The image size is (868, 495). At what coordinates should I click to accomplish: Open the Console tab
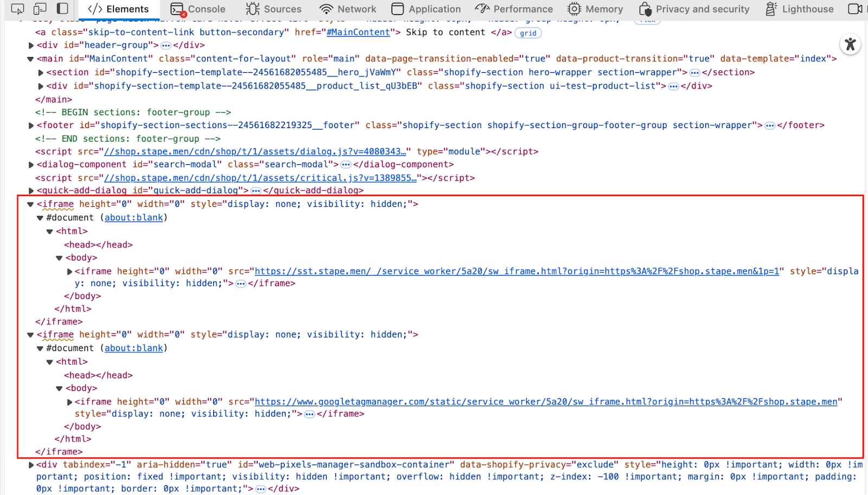click(x=198, y=9)
